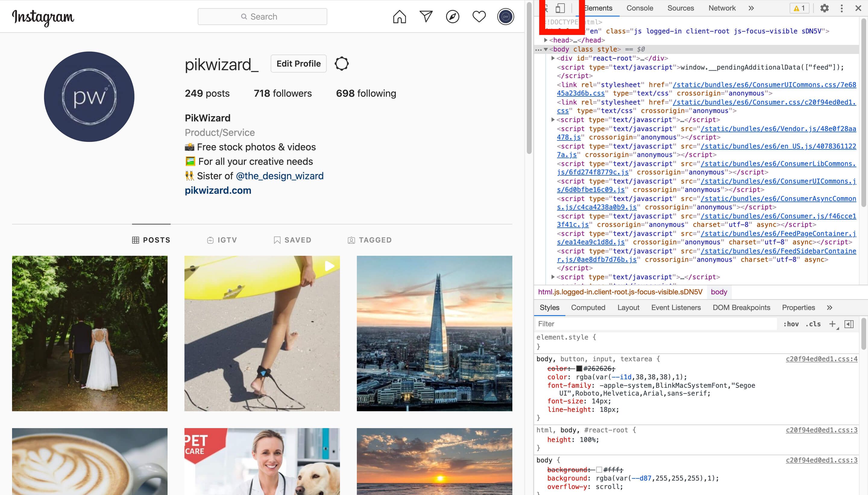Image resolution: width=868 pixels, height=495 pixels.
Task: Open c20f94ed0e1.css:4 source link
Action: click(821, 359)
